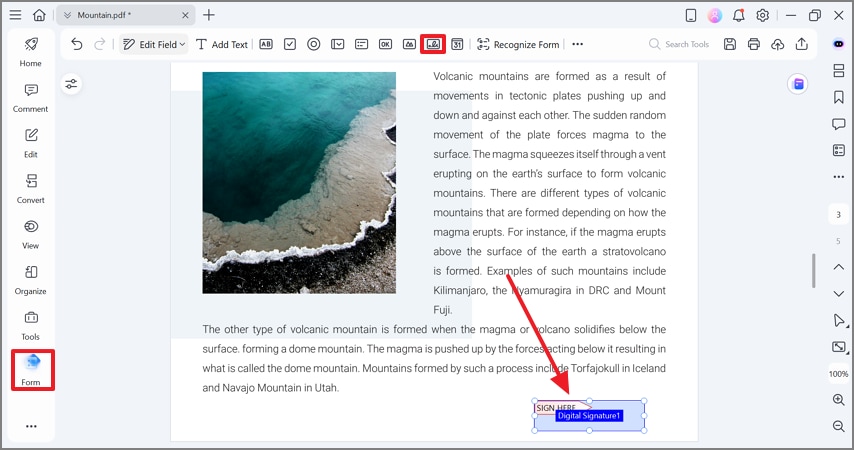
Task: Add a radio button form field
Action: tap(314, 44)
